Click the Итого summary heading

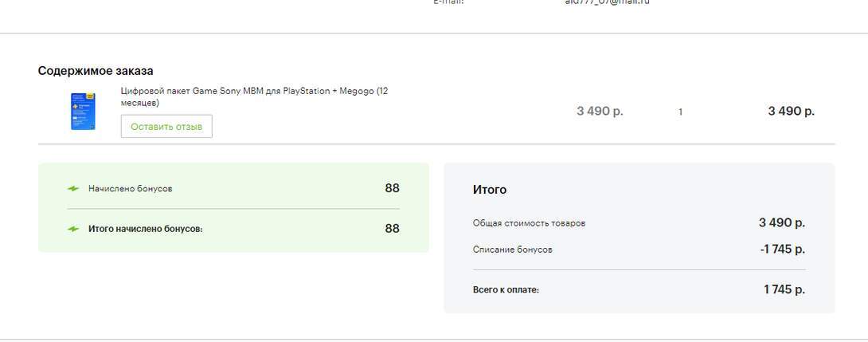pyautogui.click(x=490, y=190)
